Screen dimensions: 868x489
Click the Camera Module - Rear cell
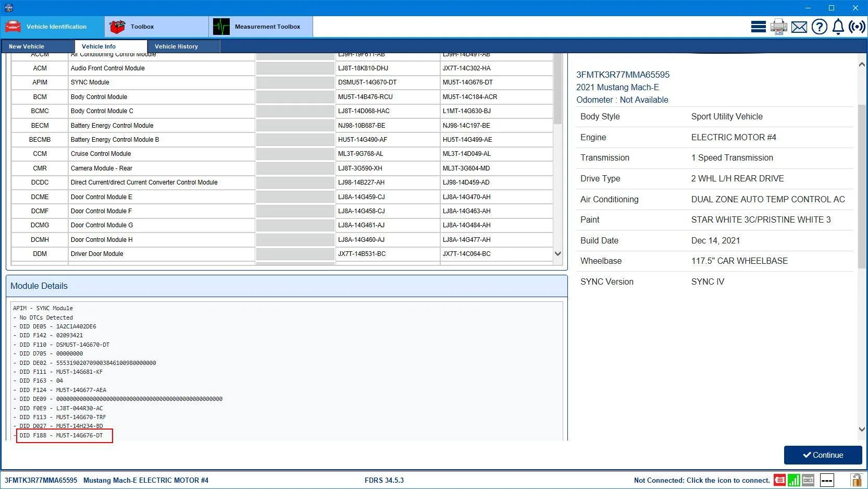[x=162, y=168]
